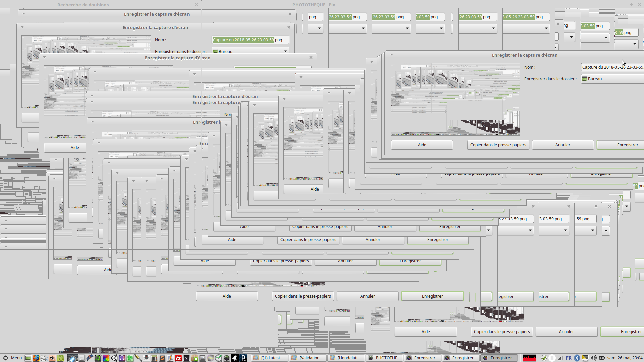Open the network signal bars tray icon
The height and width of the screenshot is (362, 644).
[x=560, y=358]
